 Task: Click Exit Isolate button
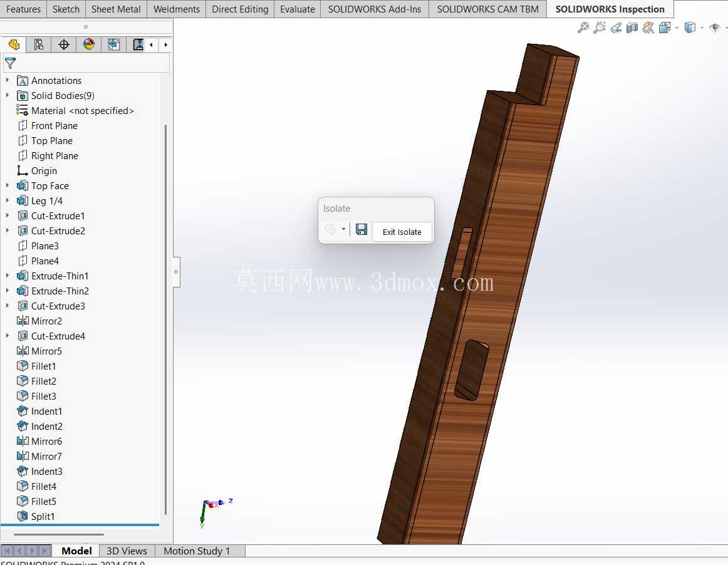point(402,232)
